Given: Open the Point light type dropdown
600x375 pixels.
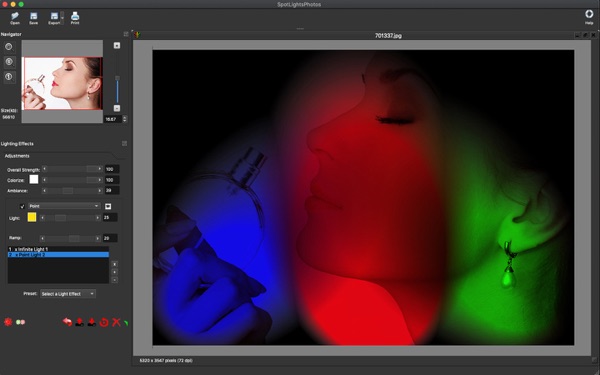Looking at the screenshot, I should [64, 206].
